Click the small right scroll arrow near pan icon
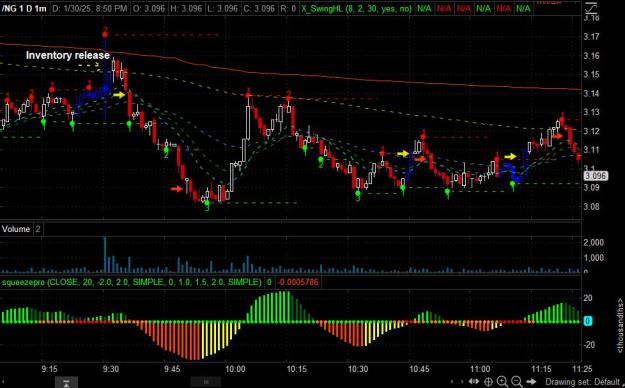Viewport: 625px width, 388px height. 462,382
